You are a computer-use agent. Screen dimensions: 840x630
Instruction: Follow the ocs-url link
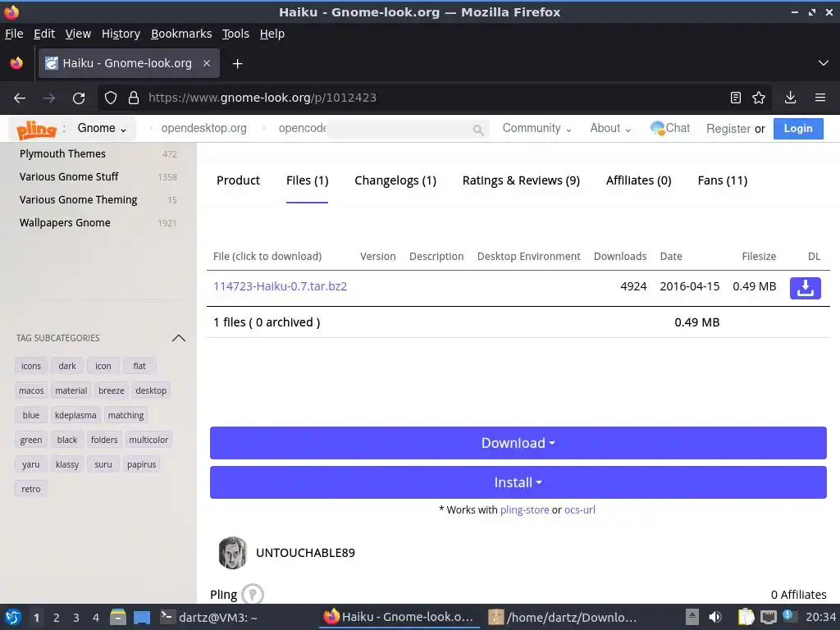point(580,510)
